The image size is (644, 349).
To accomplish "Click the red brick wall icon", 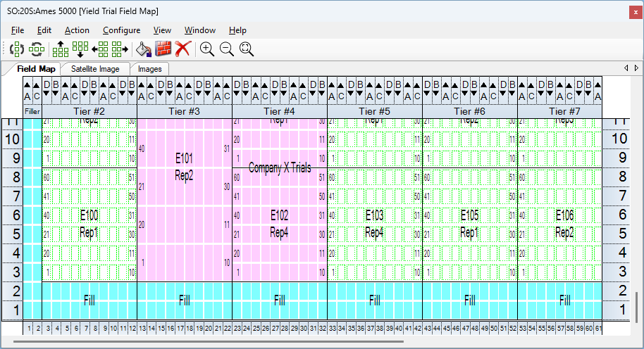I will coord(163,49).
